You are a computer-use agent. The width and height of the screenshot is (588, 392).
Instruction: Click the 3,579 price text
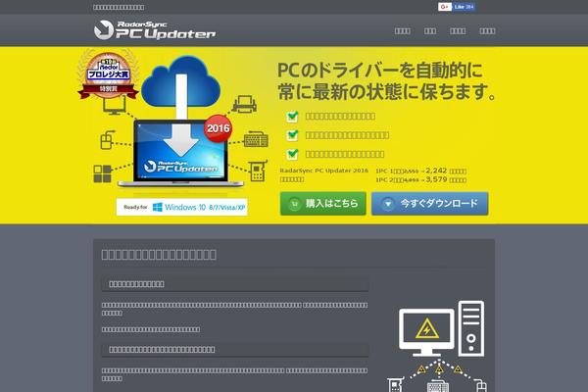436,179
